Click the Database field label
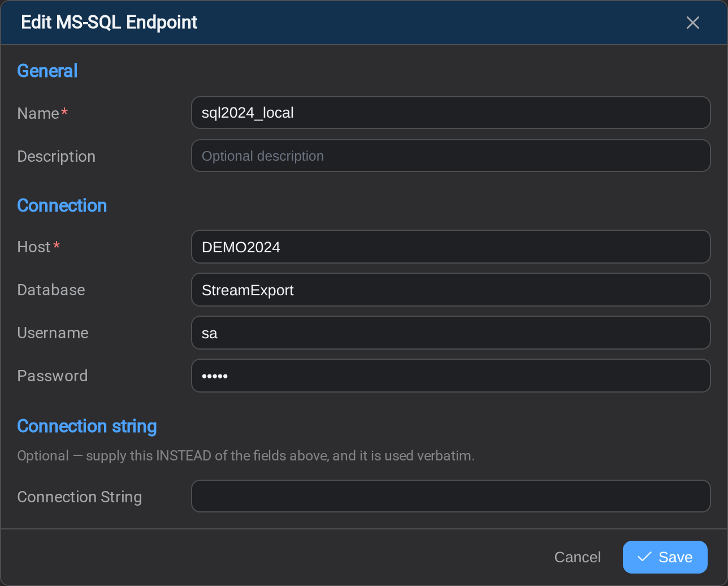Screen dimensions: 728x586 coord(51,290)
